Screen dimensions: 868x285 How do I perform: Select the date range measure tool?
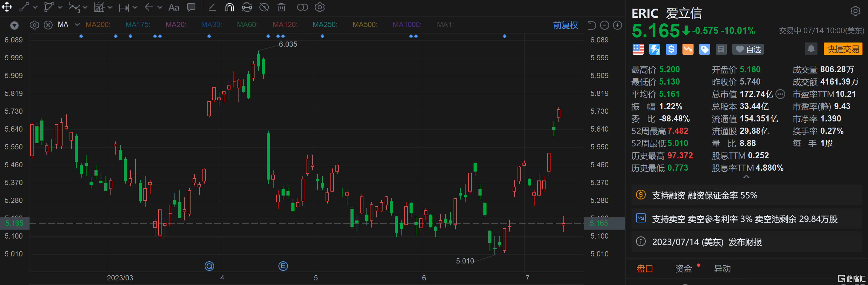click(124, 7)
